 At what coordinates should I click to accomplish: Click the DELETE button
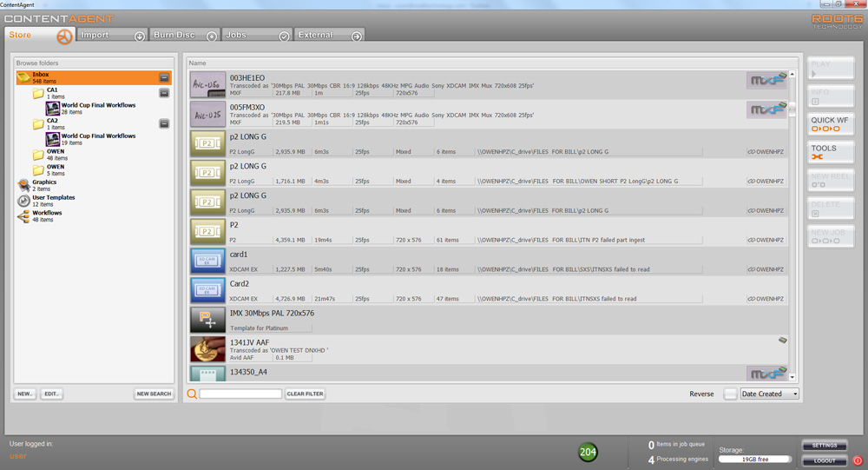pyautogui.click(x=831, y=209)
